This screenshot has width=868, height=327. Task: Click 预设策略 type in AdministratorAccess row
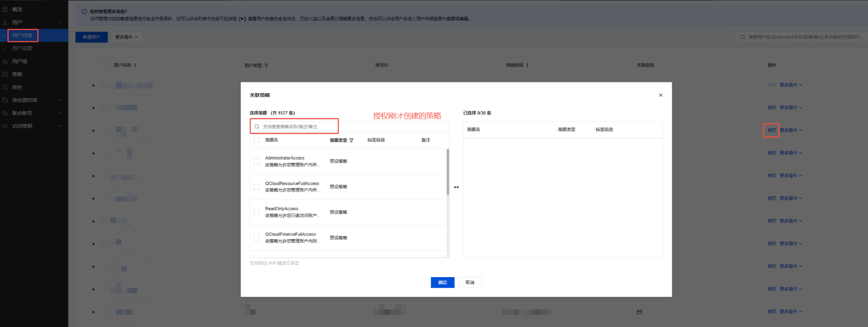tap(338, 161)
